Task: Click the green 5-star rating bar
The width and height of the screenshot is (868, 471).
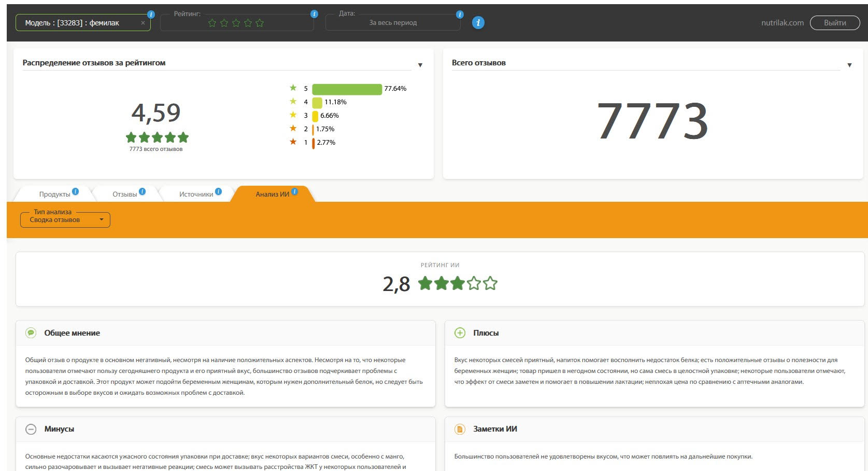Action: coord(347,89)
